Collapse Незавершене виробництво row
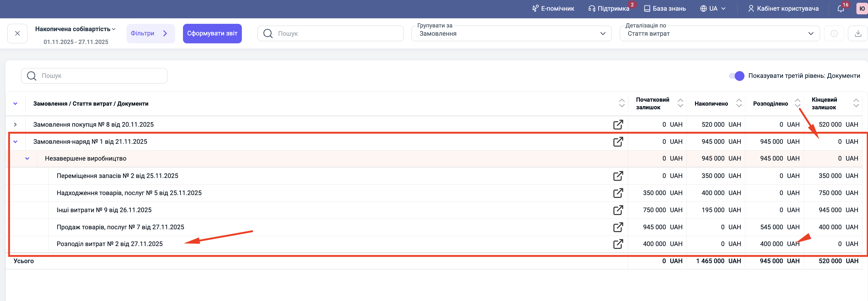Viewport: 868px width, 301px height. pos(27,159)
